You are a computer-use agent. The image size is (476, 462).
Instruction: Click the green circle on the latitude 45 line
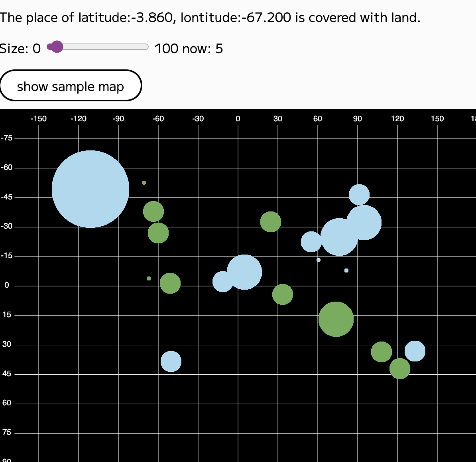point(400,369)
